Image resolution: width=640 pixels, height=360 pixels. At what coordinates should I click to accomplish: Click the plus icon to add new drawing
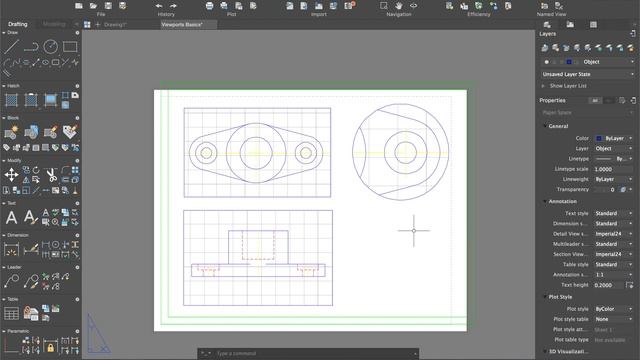coord(98,24)
